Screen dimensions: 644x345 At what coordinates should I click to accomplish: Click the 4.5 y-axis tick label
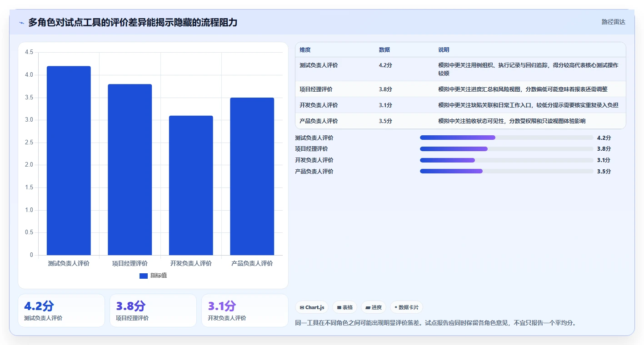[29, 53]
